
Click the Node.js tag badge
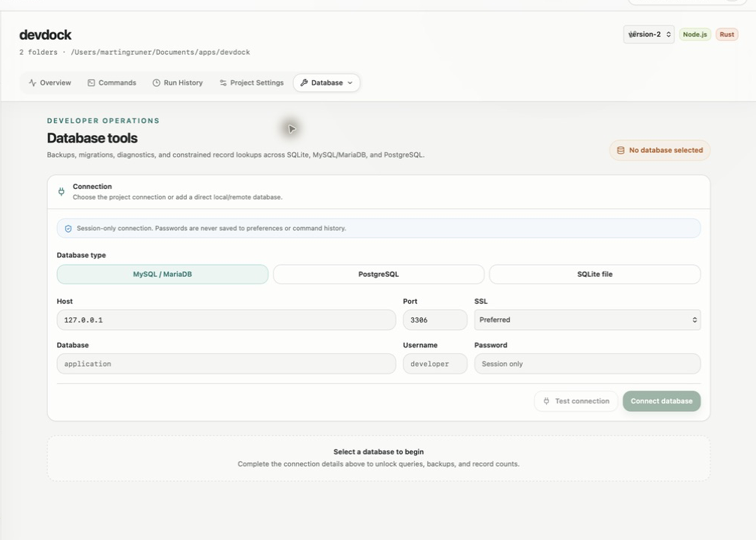pyautogui.click(x=694, y=34)
